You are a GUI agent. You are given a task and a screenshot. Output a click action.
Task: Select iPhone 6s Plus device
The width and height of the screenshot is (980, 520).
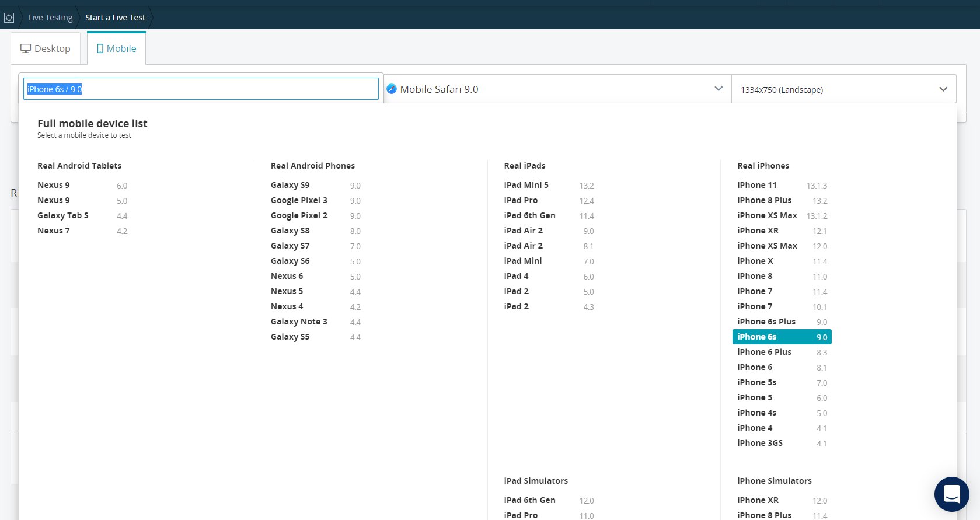782,322
